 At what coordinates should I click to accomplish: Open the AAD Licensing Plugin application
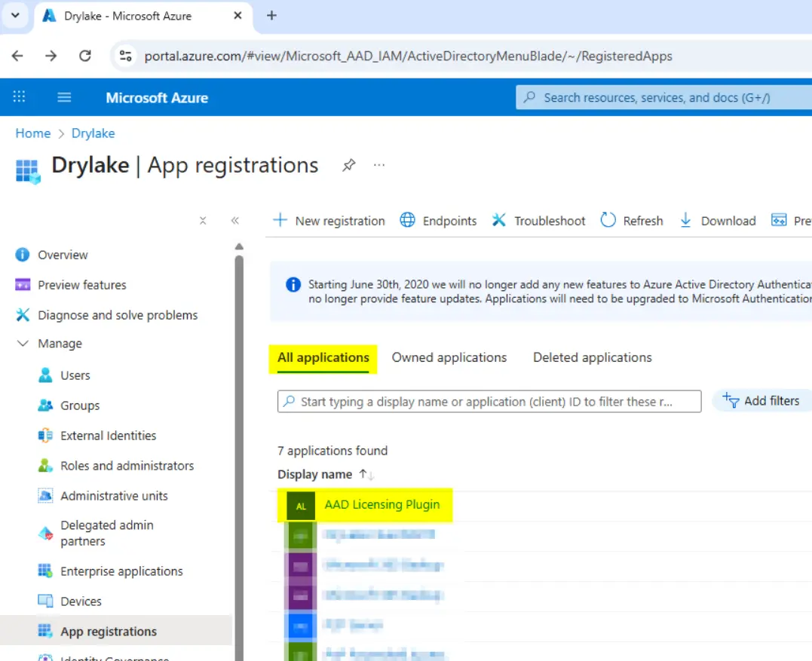[381, 504]
